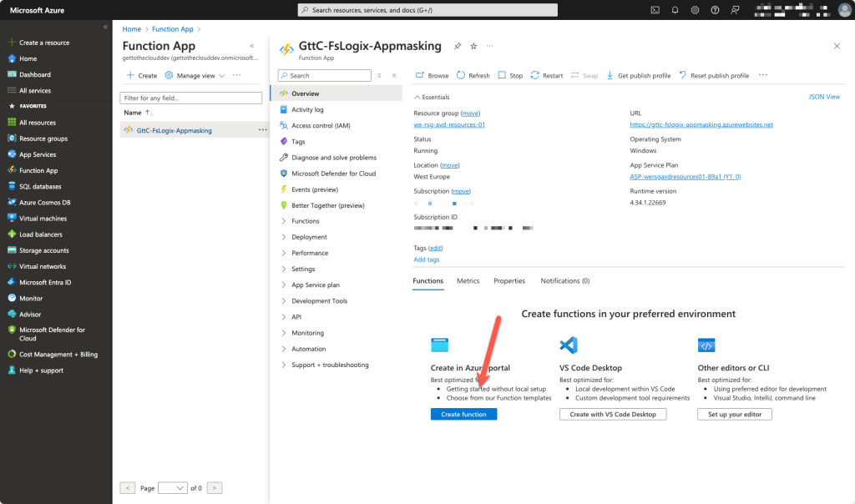The image size is (855, 504).
Task: Open the feedback icon in top bar
Action: [735, 10]
